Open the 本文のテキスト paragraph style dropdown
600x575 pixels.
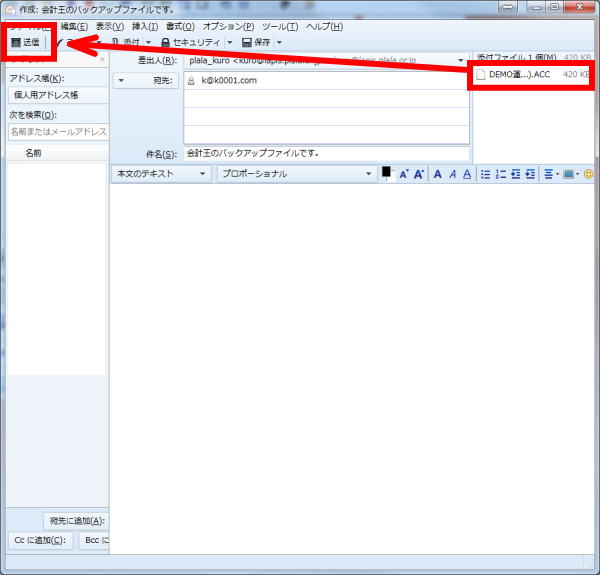(x=160, y=174)
